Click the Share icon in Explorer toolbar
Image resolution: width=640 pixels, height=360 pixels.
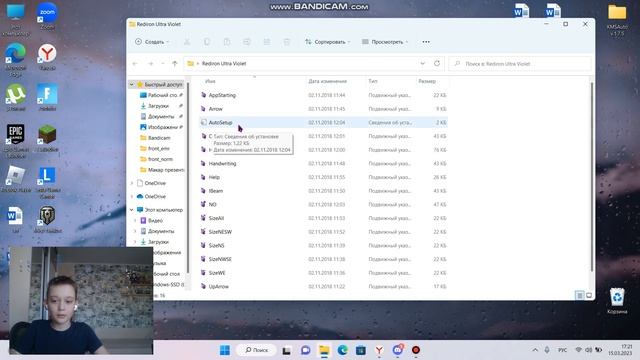pyautogui.click(x=267, y=42)
